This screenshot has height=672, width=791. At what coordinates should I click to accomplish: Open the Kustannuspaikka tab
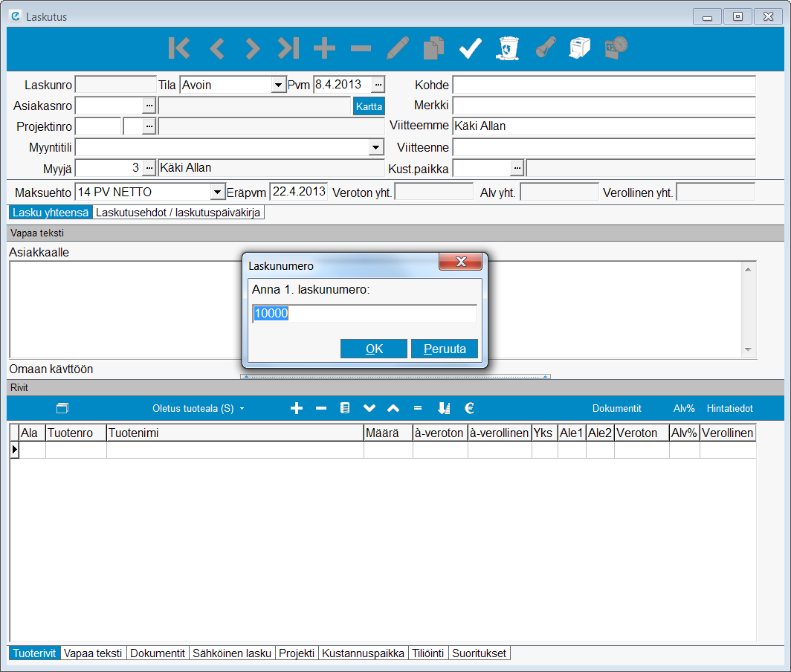pos(364,653)
